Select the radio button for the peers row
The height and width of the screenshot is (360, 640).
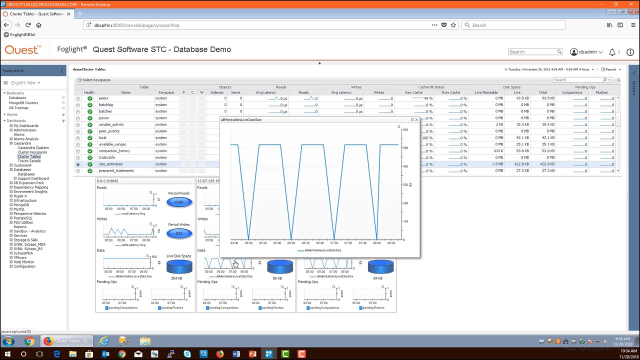click(x=78, y=98)
